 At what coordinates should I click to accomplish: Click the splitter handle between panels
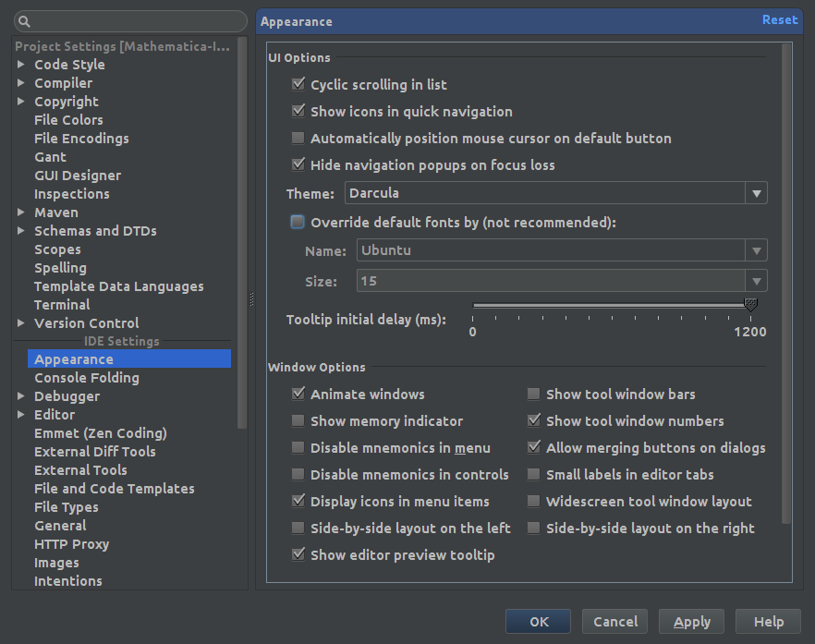pyautogui.click(x=251, y=298)
